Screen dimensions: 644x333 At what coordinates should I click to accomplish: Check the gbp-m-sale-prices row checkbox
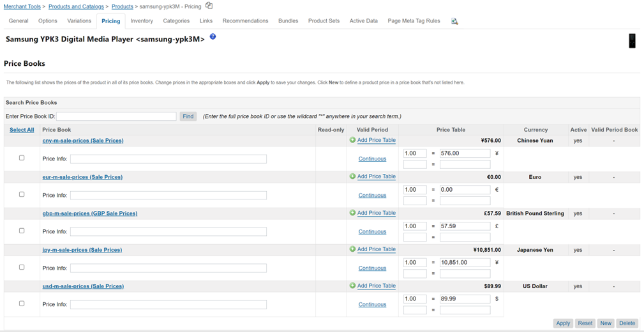point(22,231)
